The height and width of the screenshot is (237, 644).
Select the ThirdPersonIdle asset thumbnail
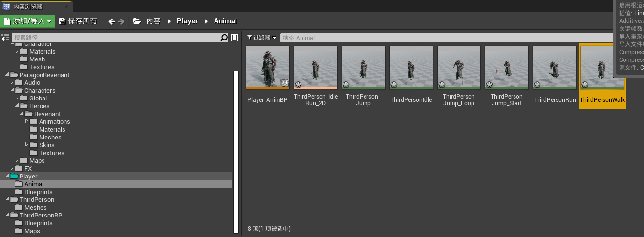pos(411,67)
